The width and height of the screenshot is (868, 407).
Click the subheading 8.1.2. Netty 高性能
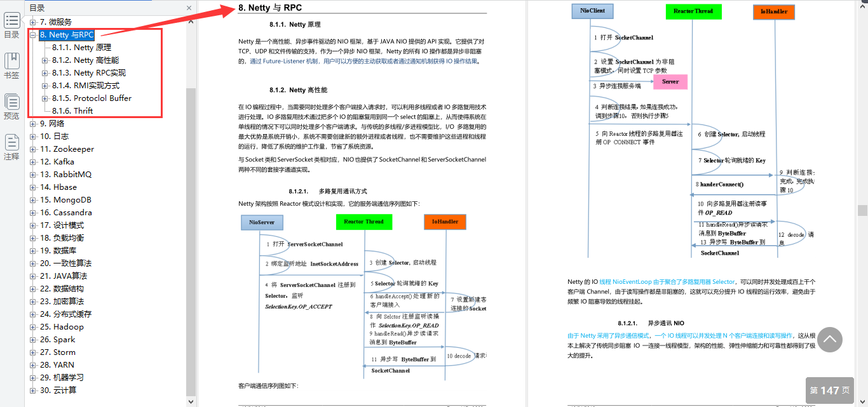coord(298,90)
